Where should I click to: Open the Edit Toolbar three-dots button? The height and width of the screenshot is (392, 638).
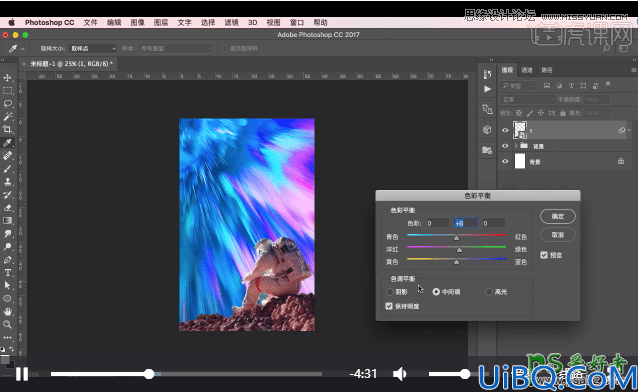7,337
